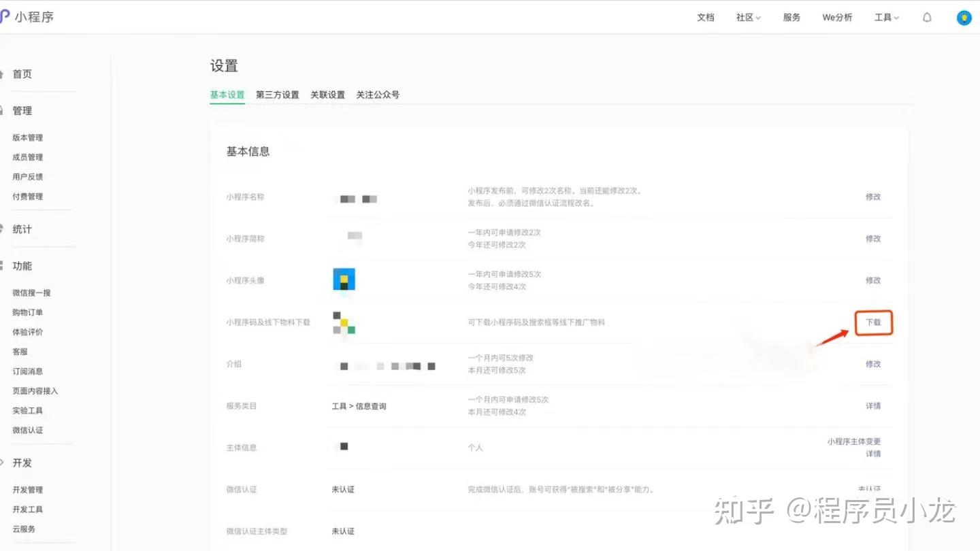Click 修改 in the 小程序名称 row
Image resolution: width=980 pixels, height=551 pixels.
pyautogui.click(x=873, y=197)
